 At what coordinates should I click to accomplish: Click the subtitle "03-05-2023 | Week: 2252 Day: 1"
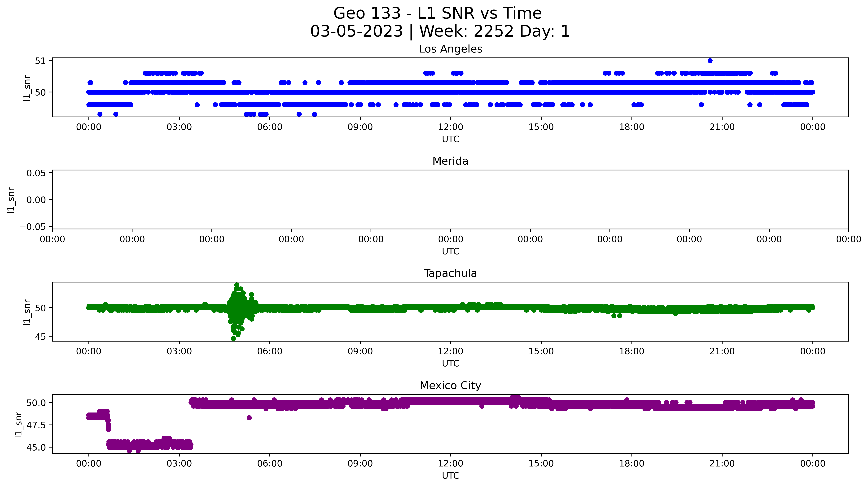point(440,31)
